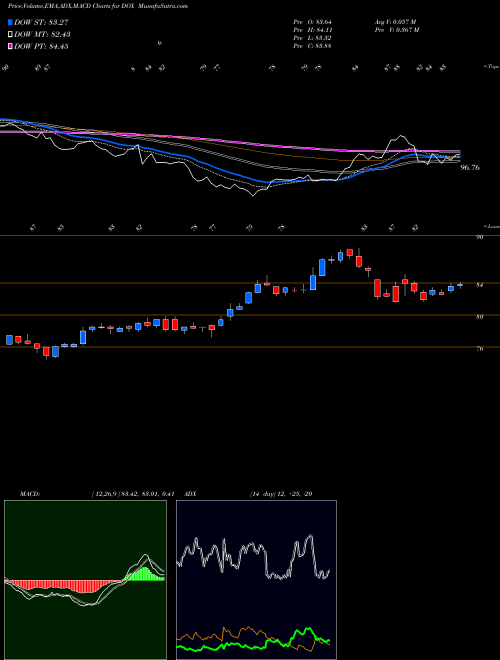500x660 pixels.
Task: Click the 'Avg V: 0.057 M' value
Action: point(395,21)
